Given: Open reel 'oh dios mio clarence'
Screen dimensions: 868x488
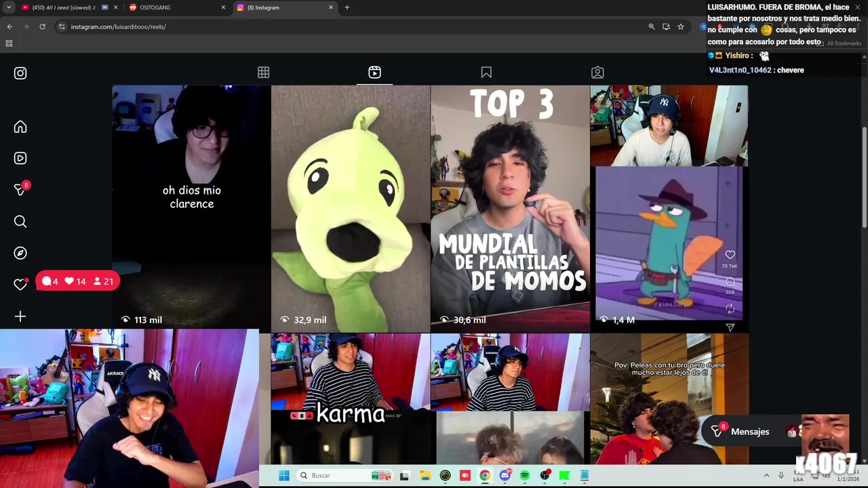Looking at the screenshot, I should [191, 208].
